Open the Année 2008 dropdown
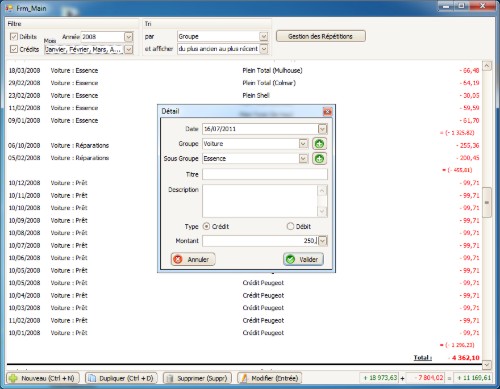The image size is (500, 389). (128, 37)
